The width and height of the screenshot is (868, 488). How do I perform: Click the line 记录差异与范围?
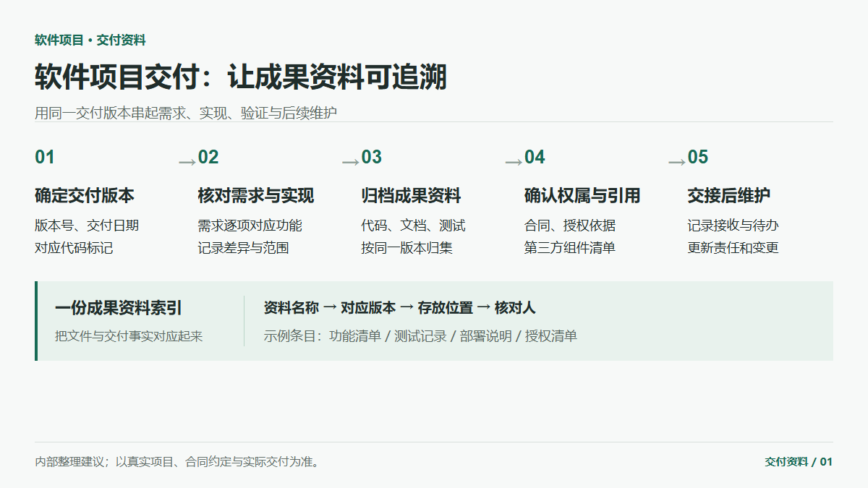coord(244,248)
